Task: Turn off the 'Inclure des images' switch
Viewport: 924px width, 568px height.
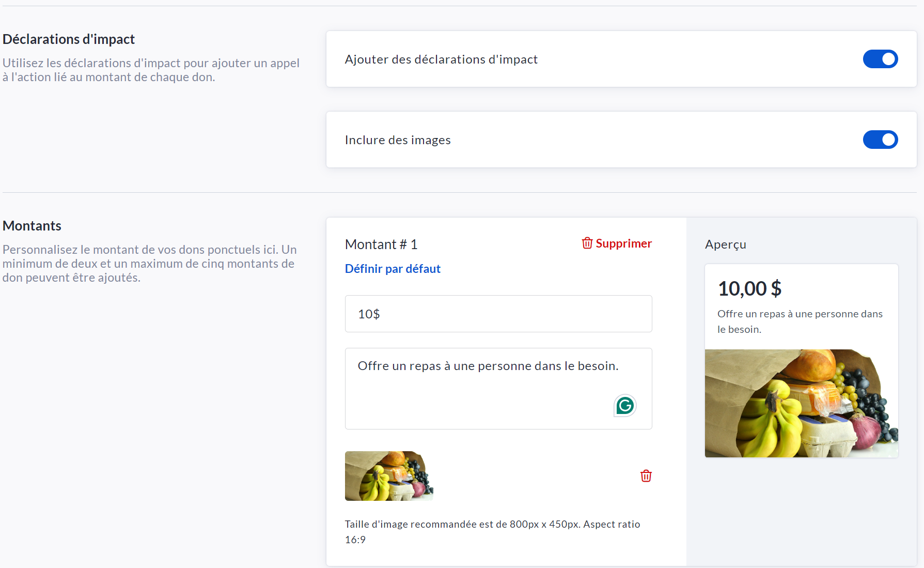Action: click(x=880, y=140)
